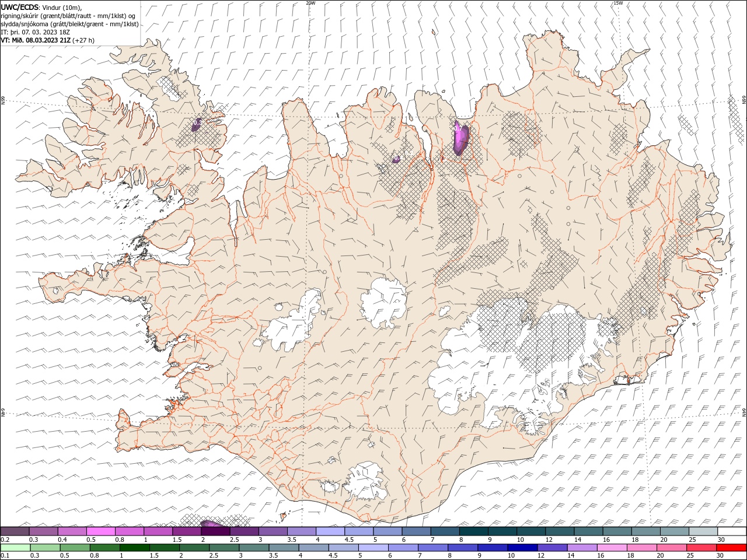Select the dark mauve 0.2 swatch in upper legend

point(15,531)
